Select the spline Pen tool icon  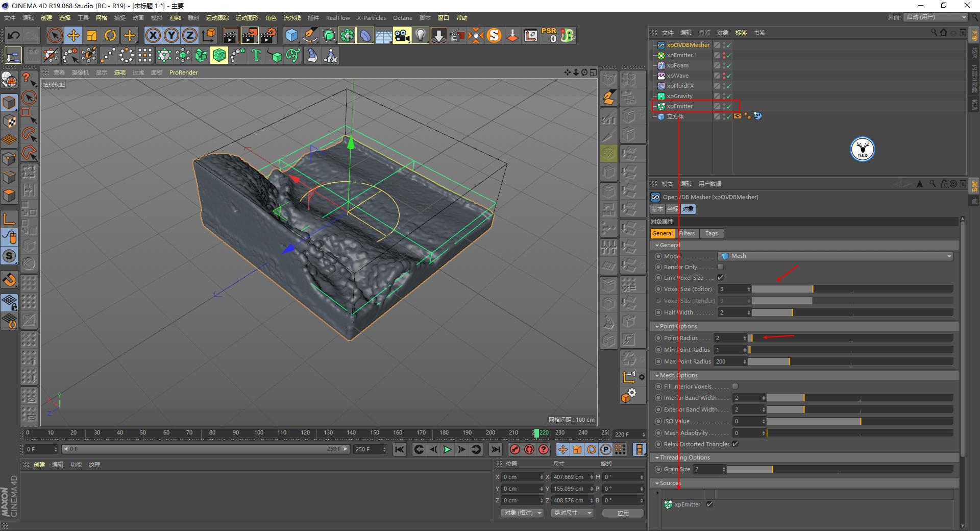tap(310, 35)
